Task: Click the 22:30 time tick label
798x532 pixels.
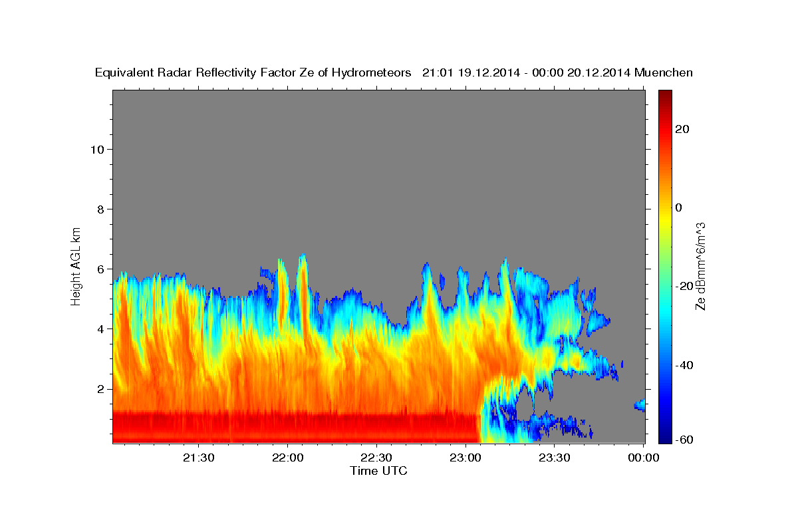Action: pos(376,458)
